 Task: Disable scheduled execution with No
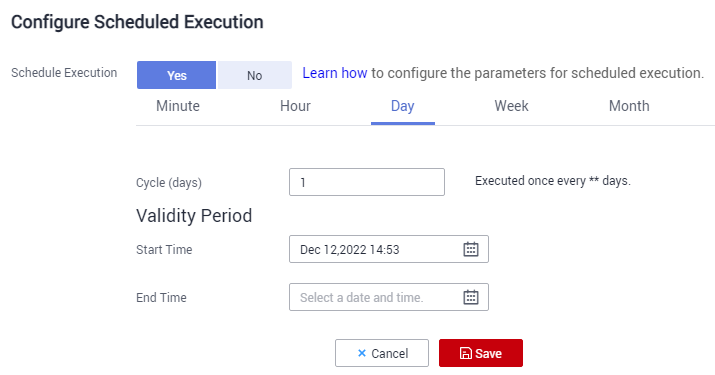click(254, 75)
